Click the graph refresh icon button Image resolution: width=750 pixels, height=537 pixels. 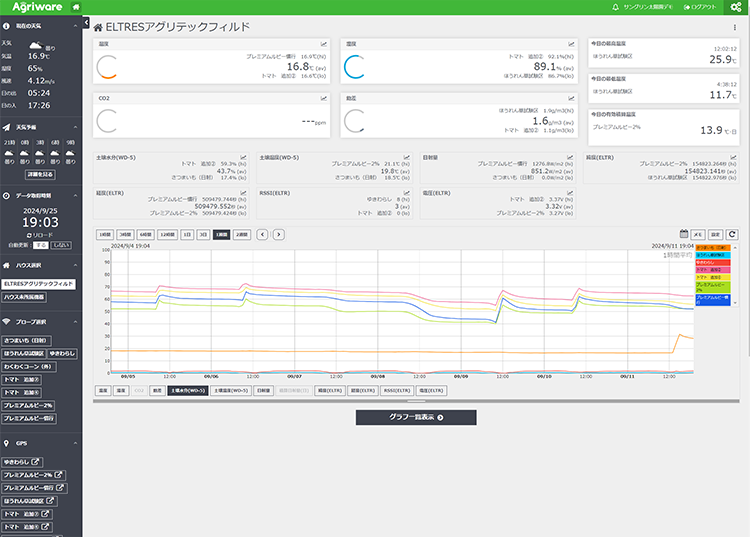point(732,234)
